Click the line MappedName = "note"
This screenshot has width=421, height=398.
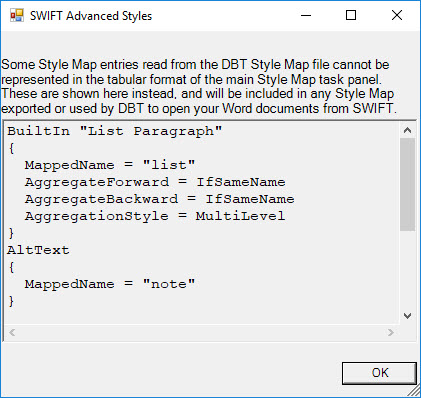click(x=110, y=284)
